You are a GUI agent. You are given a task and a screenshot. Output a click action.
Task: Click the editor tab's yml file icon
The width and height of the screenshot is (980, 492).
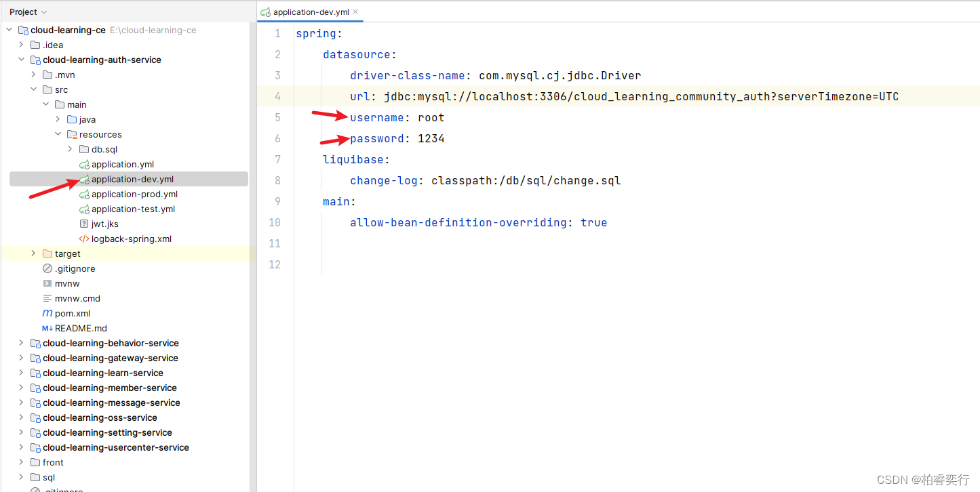tap(266, 12)
